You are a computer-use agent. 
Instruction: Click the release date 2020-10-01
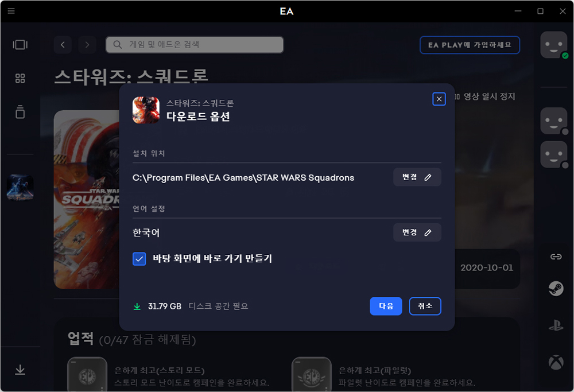tap(487, 267)
